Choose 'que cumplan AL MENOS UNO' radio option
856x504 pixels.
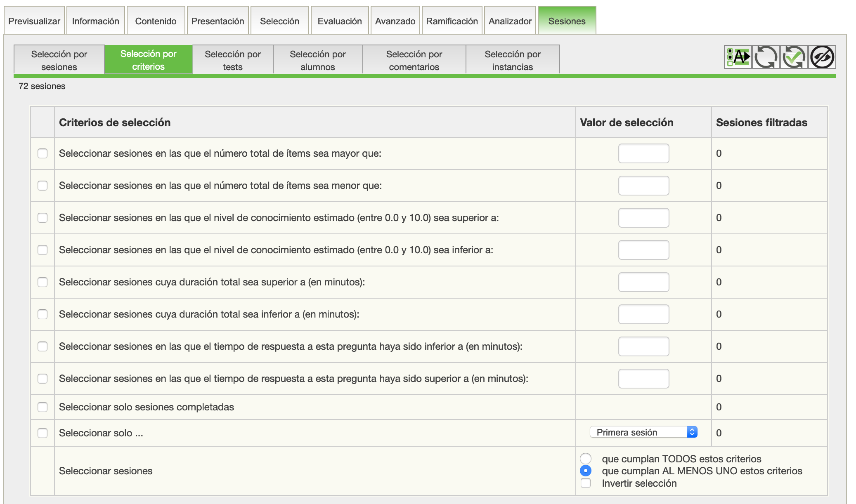[x=585, y=471]
